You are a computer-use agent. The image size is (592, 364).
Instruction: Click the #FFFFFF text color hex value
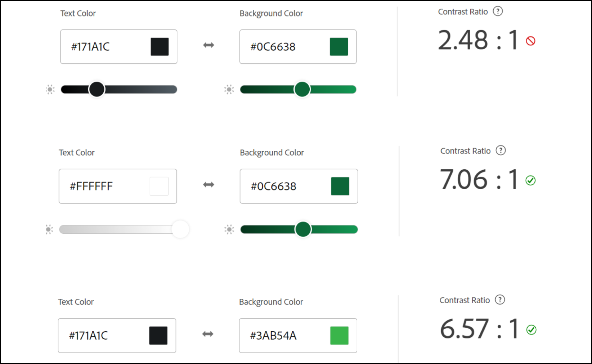pyautogui.click(x=91, y=186)
